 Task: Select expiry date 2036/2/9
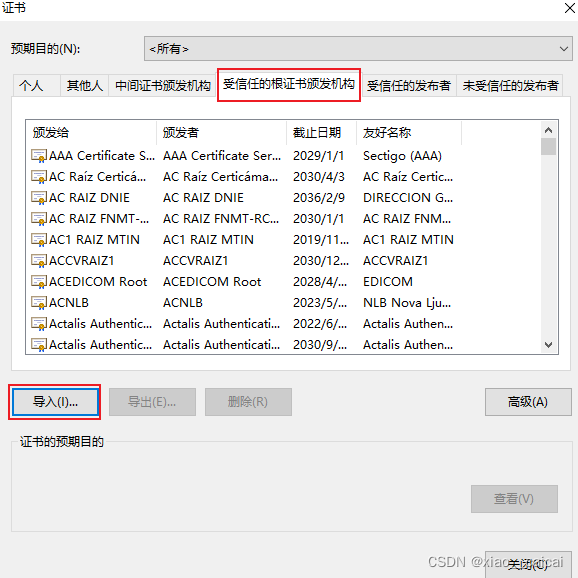tap(319, 198)
